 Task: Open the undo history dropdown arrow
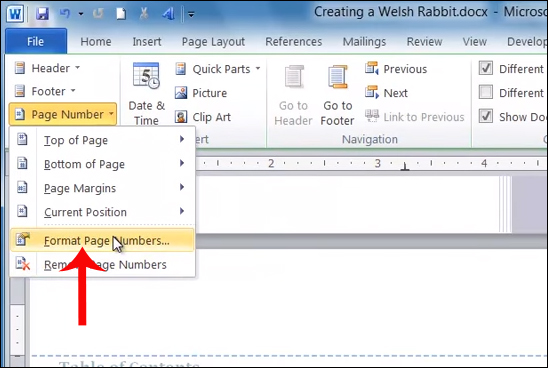(x=81, y=14)
